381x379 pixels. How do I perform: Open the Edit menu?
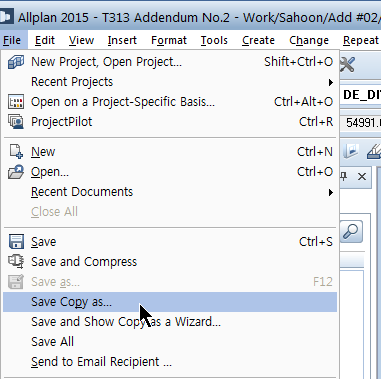[x=45, y=40]
